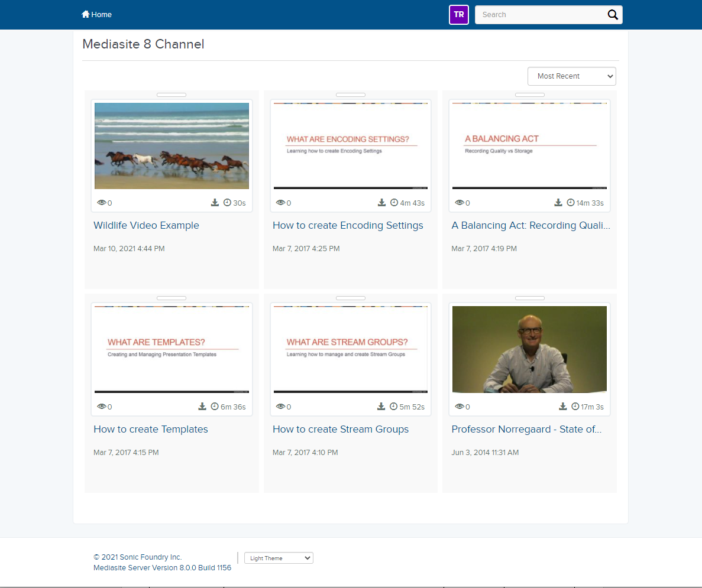Click the Mar 10, 2021 4:44 PM date
Image resolution: width=702 pixels, height=588 pixels.
click(x=129, y=248)
